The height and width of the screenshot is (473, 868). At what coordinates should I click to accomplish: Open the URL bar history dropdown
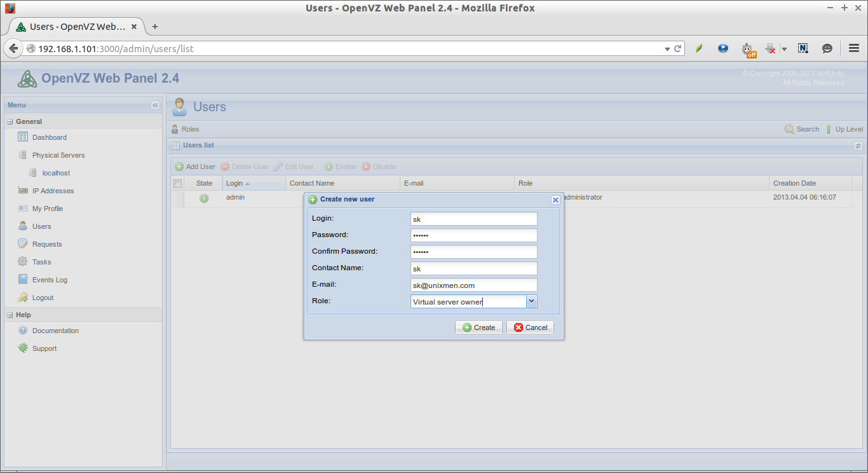(x=667, y=49)
